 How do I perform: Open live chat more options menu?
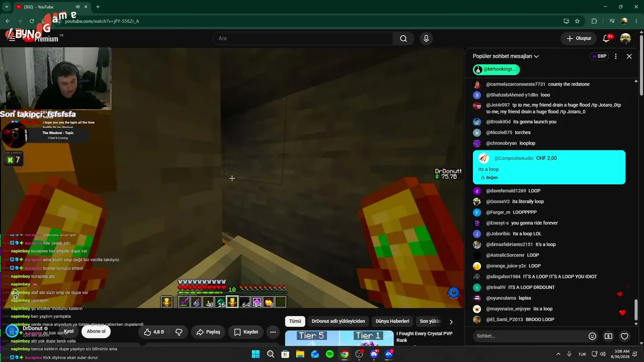(615, 56)
